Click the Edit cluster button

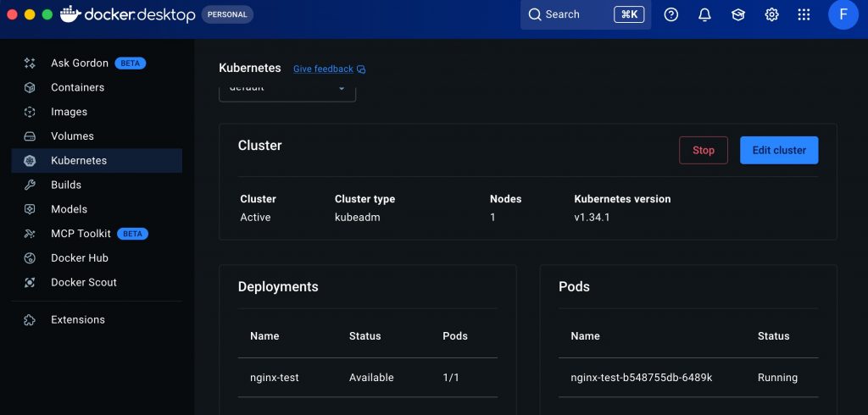(778, 150)
